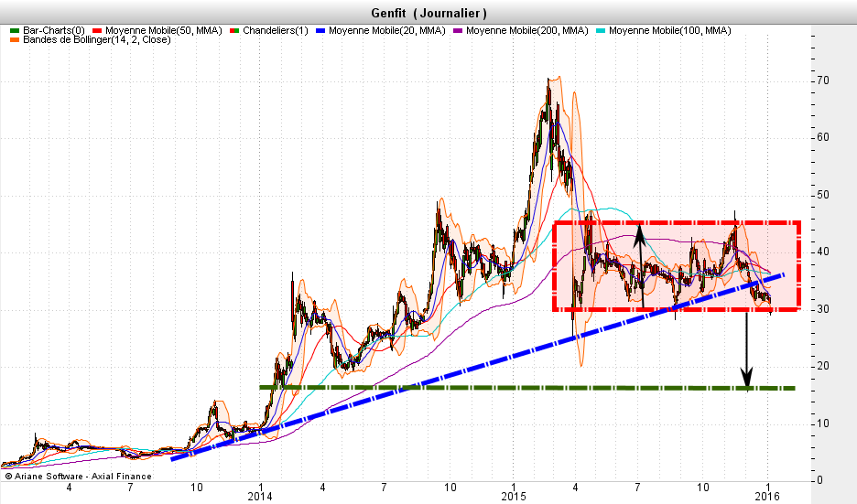Click the 70 price axis label

click(x=823, y=80)
